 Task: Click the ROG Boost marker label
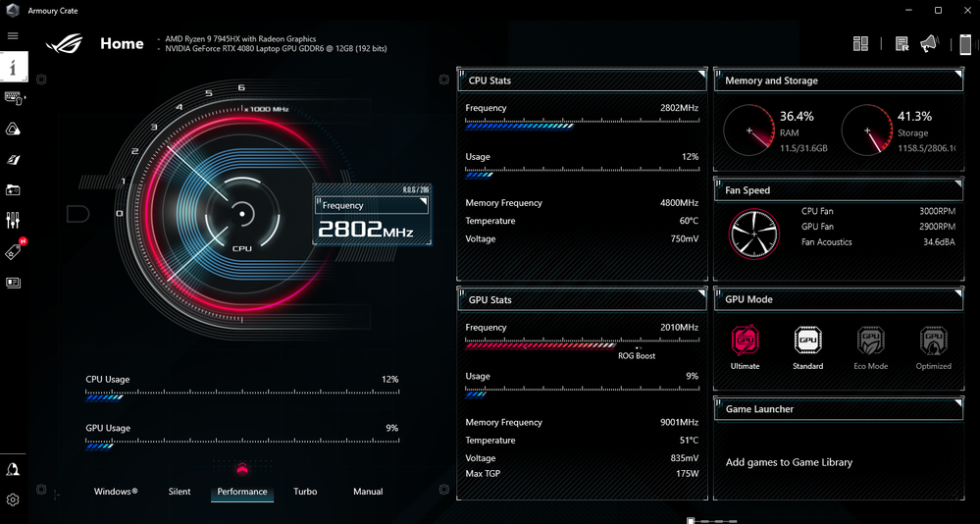coord(637,356)
